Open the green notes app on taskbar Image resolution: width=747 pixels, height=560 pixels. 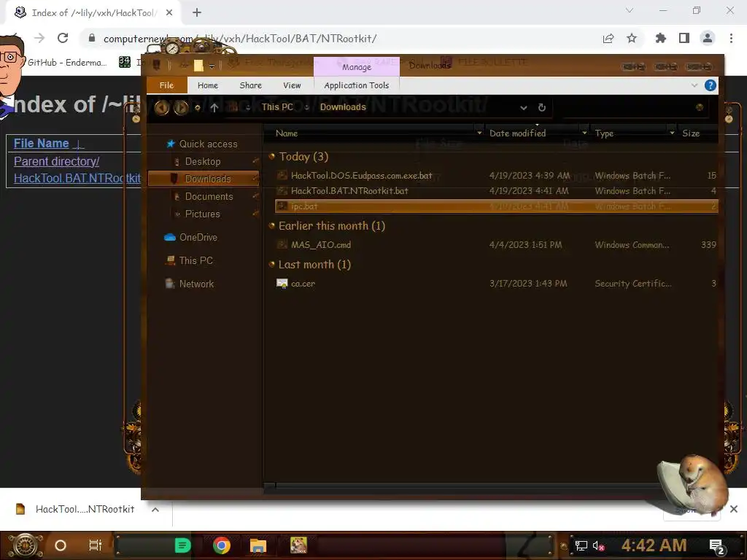182,545
